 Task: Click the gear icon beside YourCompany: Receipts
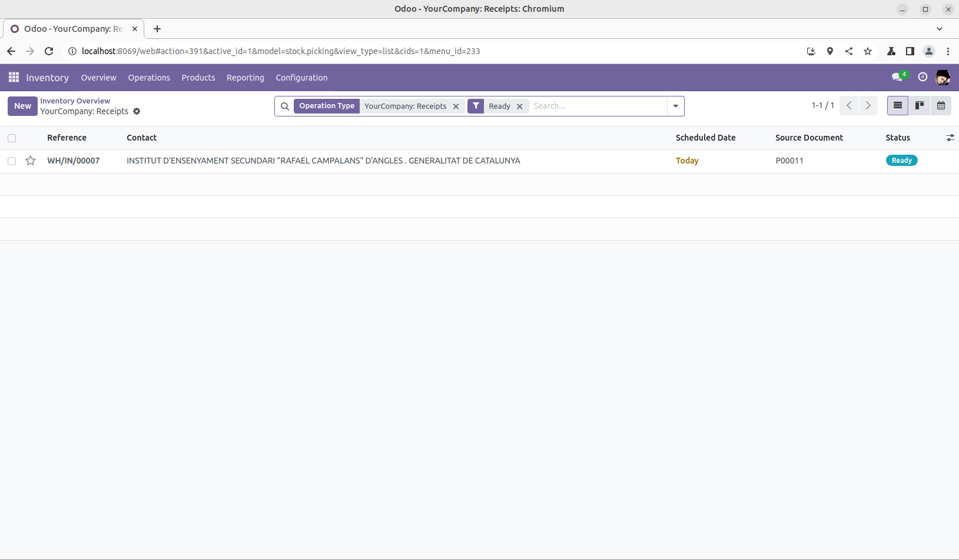(x=137, y=111)
